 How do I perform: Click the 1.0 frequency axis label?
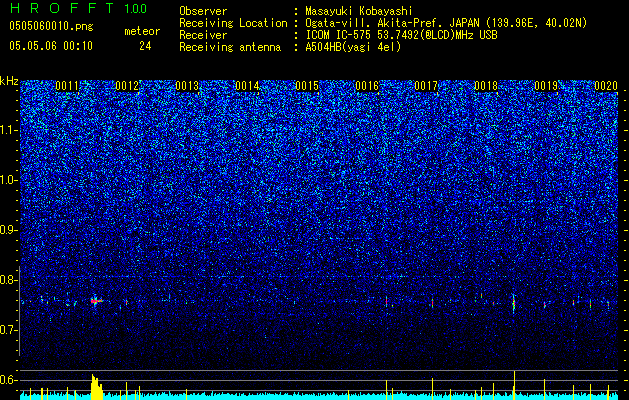click(x=9, y=180)
